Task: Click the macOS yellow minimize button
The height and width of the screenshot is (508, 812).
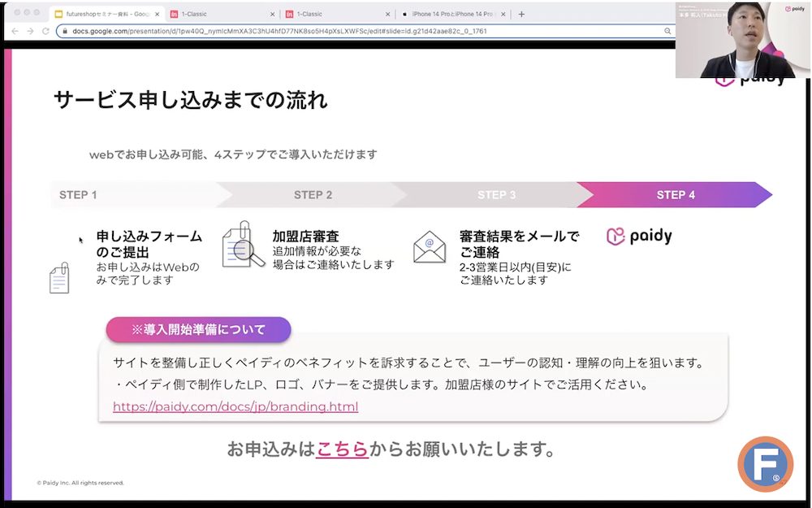Action: 27,12
